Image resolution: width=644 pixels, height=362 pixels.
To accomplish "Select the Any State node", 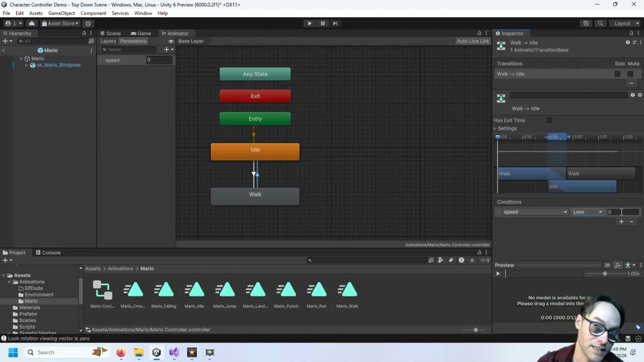I will [255, 74].
